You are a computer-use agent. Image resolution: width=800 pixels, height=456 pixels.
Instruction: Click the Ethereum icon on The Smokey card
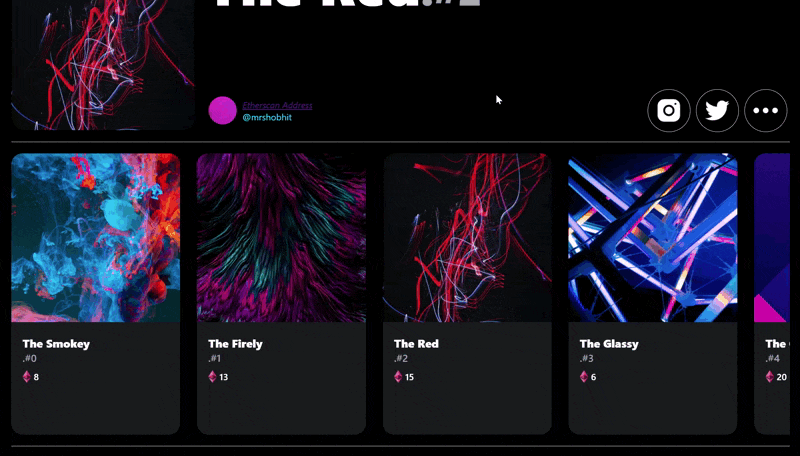[x=27, y=377]
